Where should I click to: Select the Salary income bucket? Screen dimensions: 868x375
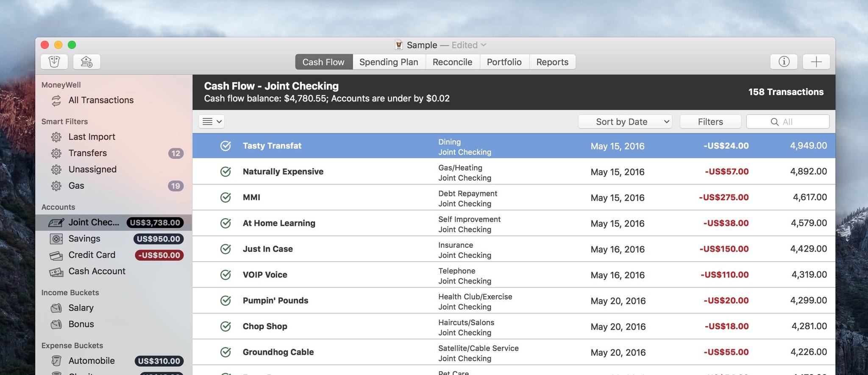click(81, 308)
